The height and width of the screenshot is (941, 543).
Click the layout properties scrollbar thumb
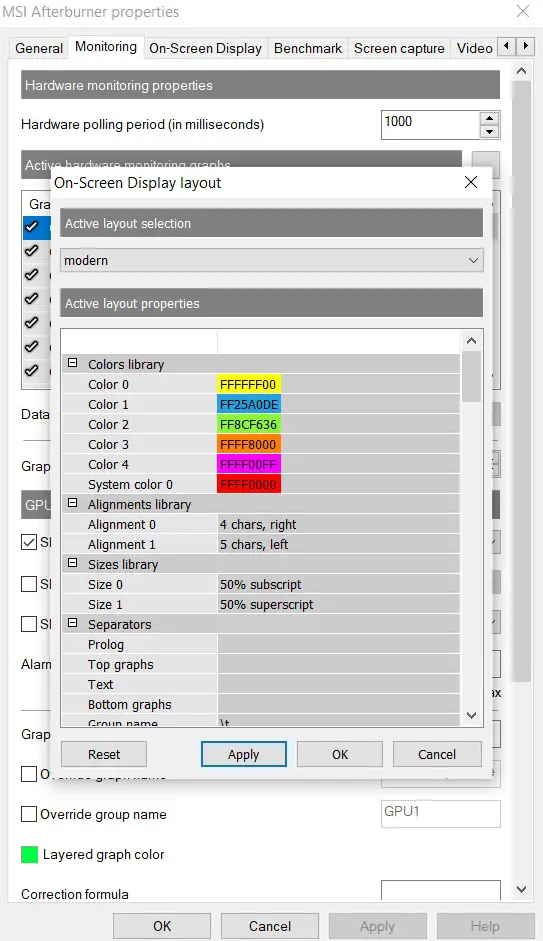[x=472, y=376]
